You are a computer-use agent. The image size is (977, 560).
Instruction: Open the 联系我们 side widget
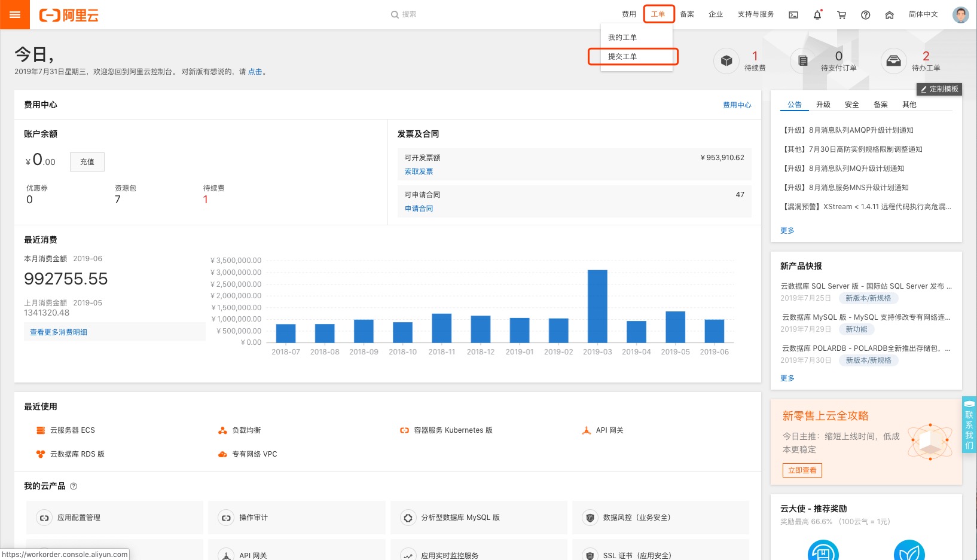tap(969, 424)
